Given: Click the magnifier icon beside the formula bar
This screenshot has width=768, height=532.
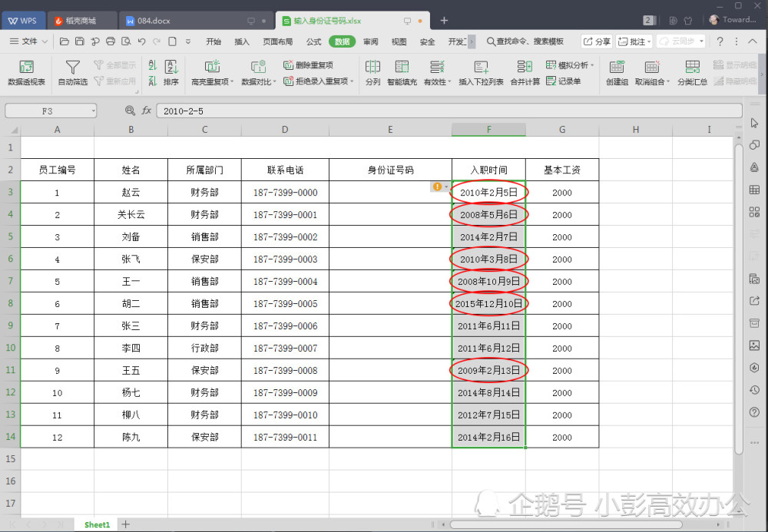Looking at the screenshot, I should click(130, 111).
